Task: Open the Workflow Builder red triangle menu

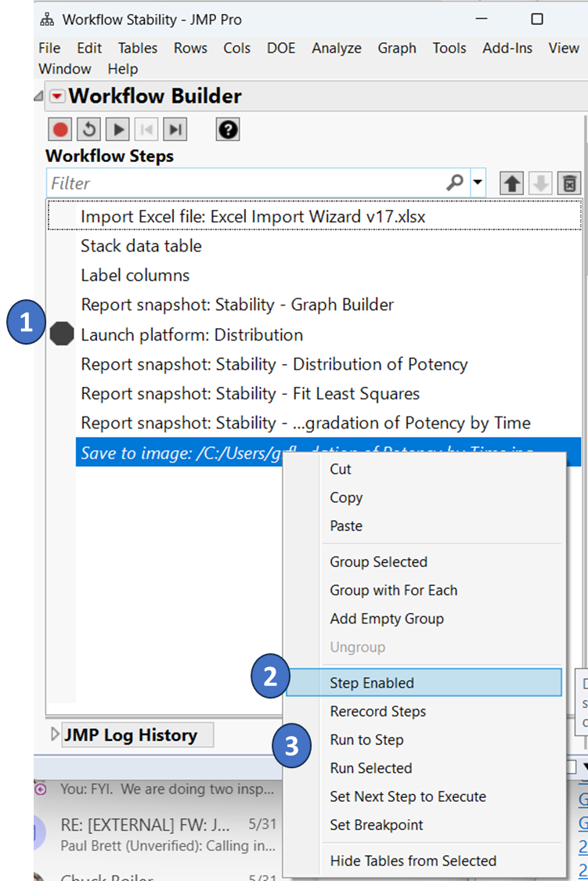Action: coord(57,96)
